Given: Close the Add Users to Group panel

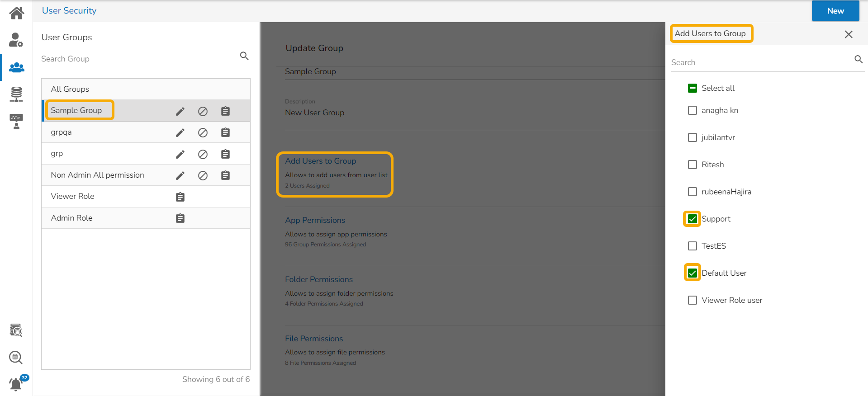Looking at the screenshot, I should pos(848,34).
